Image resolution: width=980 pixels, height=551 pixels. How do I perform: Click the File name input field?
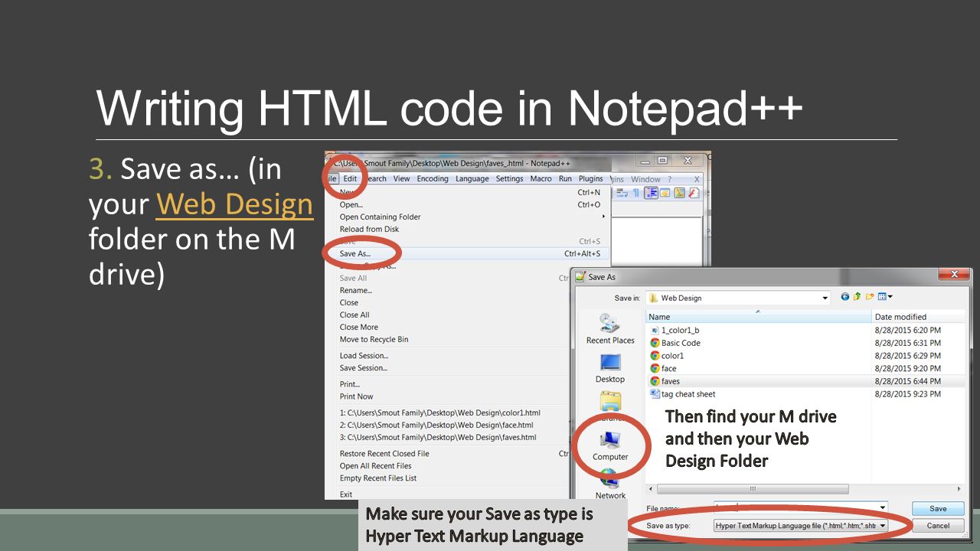800,507
